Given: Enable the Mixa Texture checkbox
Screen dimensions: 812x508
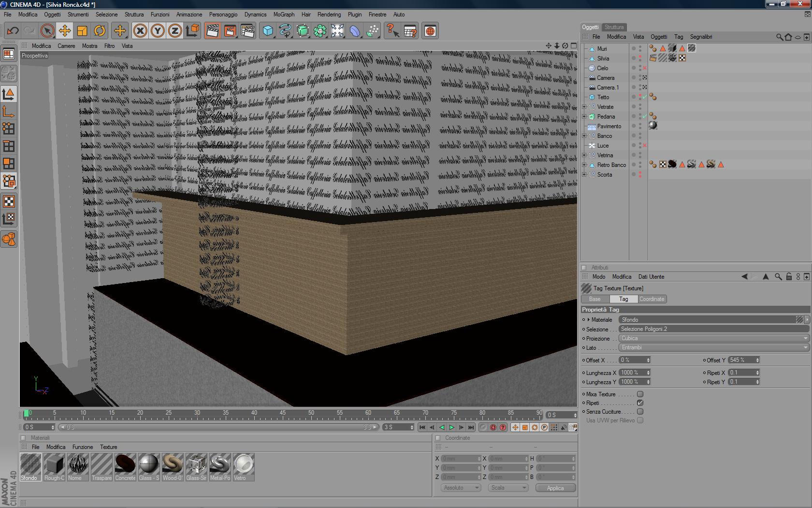Looking at the screenshot, I should tap(640, 394).
